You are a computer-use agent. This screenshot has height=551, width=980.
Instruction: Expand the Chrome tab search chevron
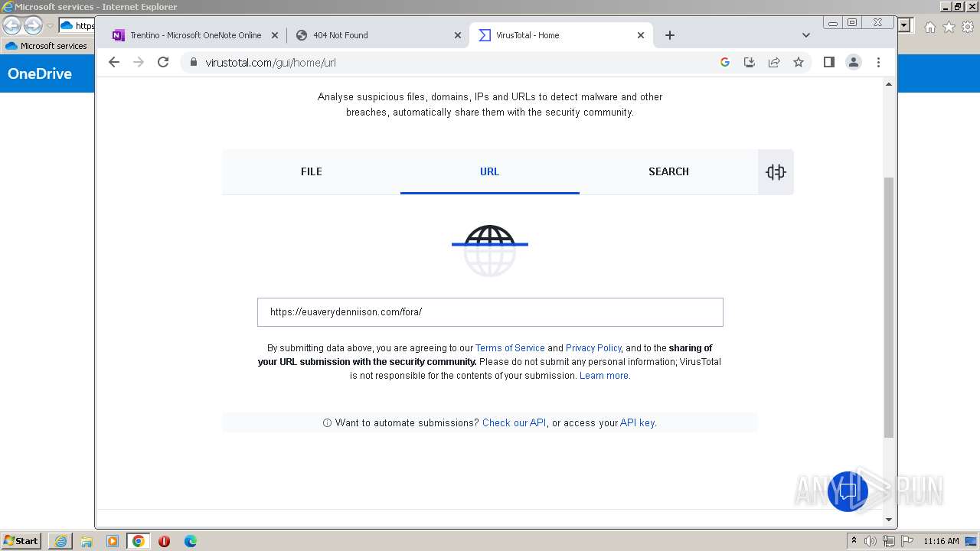806,35
